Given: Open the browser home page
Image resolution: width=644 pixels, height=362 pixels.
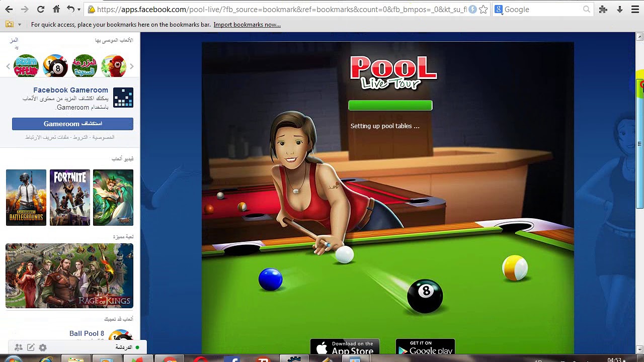Looking at the screenshot, I should point(56,9).
